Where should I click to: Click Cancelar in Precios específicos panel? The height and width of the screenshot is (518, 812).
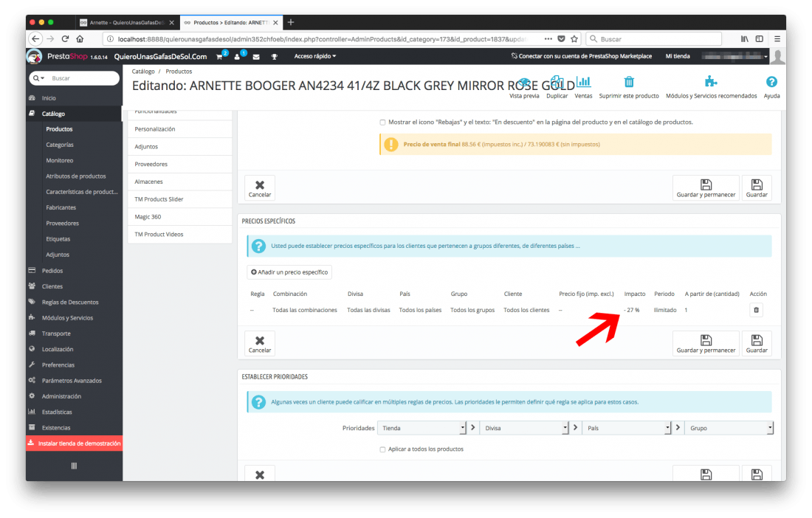tap(259, 344)
